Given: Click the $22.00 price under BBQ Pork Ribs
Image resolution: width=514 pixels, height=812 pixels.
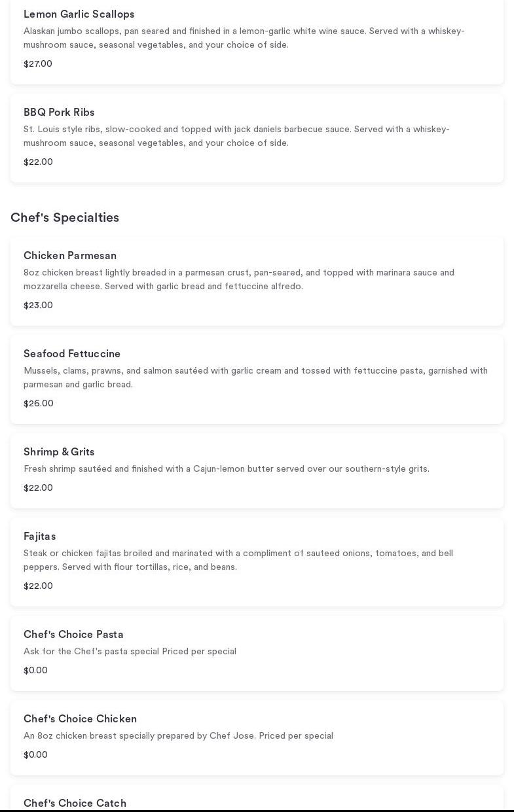Looking at the screenshot, I should 38,162.
